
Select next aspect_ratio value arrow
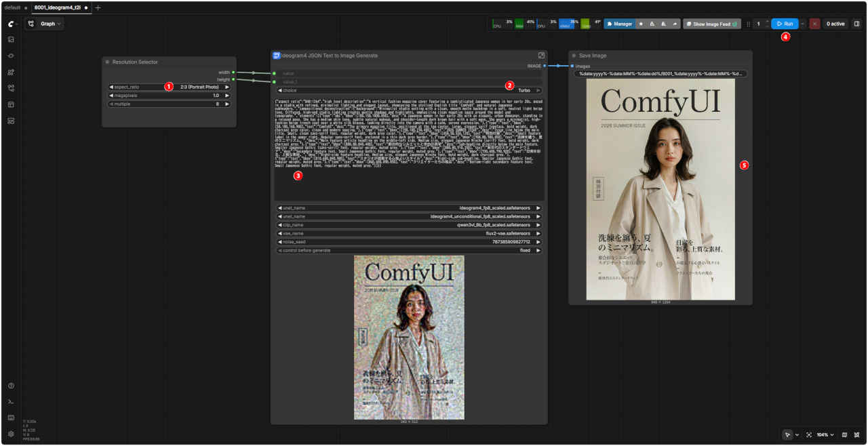coord(227,87)
